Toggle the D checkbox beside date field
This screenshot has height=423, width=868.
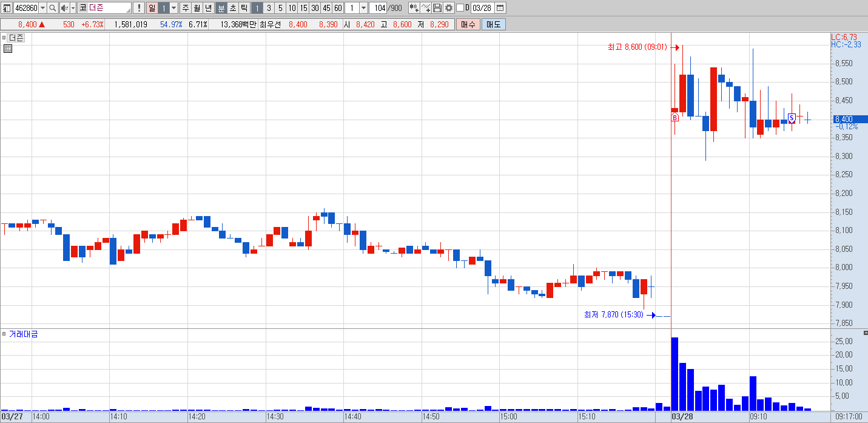coord(460,8)
